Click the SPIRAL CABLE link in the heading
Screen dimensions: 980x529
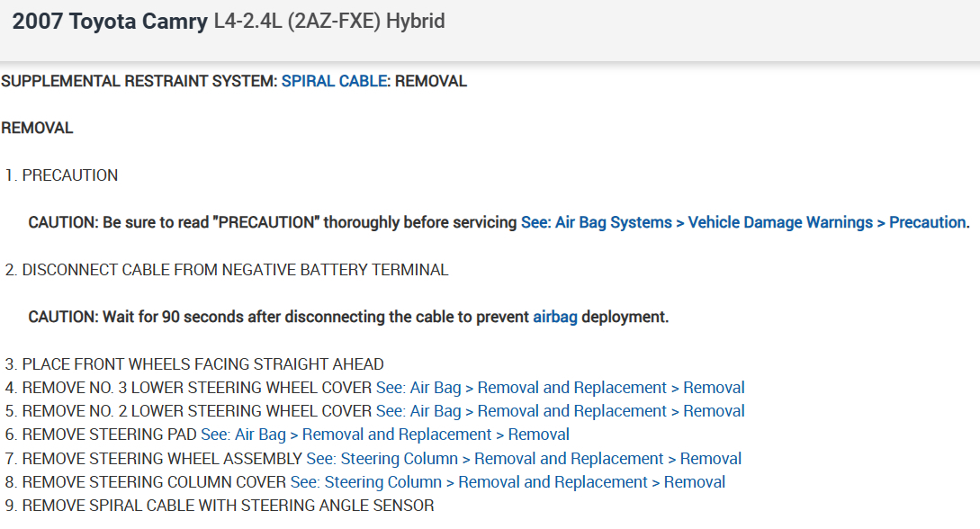[x=334, y=81]
